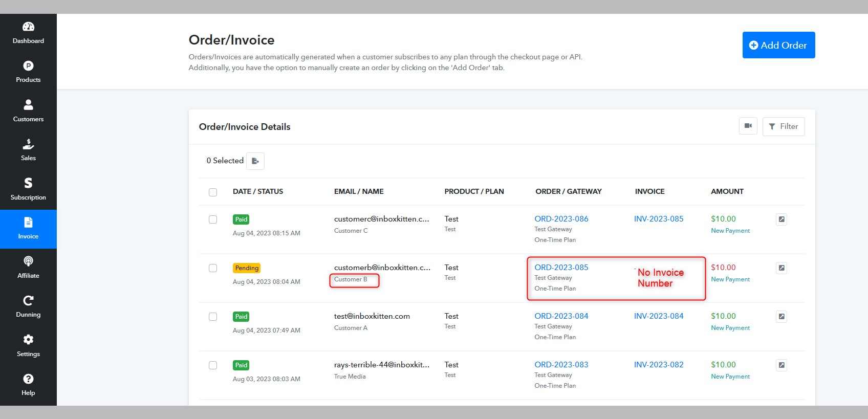
Task: Click the export selected orders icon
Action: point(255,161)
